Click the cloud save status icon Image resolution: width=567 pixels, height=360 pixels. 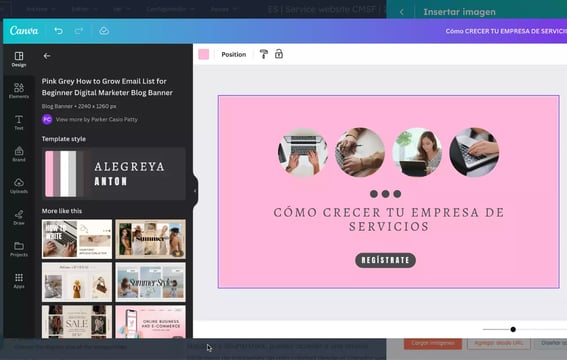tap(104, 31)
